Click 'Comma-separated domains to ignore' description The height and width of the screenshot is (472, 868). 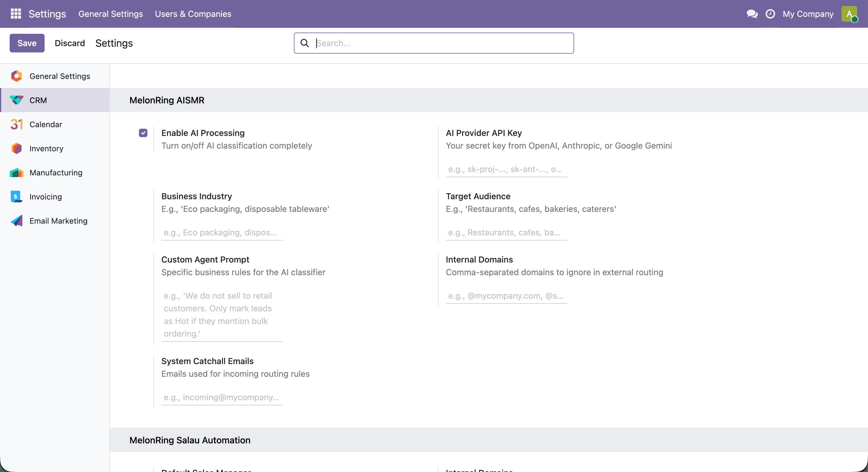pyautogui.click(x=554, y=272)
